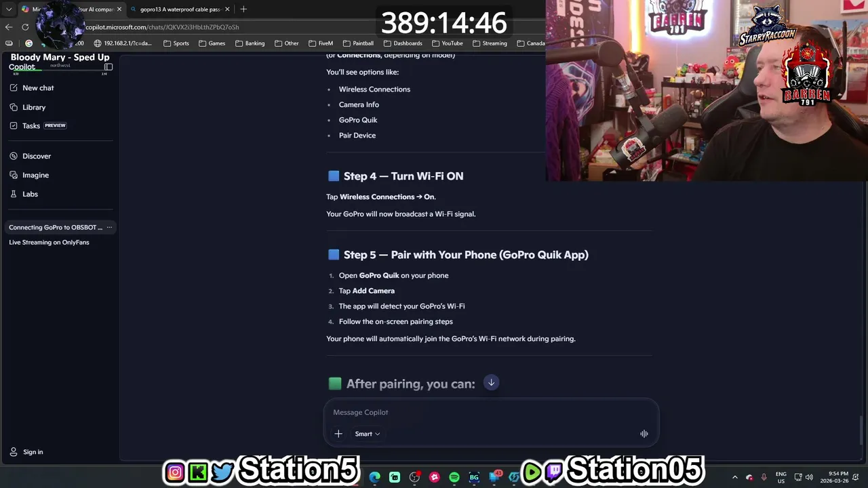Open Microsoft Edge from the taskbar
The image size is (868, 488).
375,477
